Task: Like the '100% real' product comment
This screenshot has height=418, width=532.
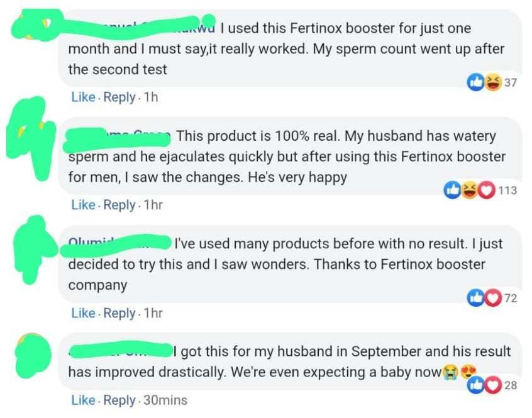Action: click(x=83, y=205)
